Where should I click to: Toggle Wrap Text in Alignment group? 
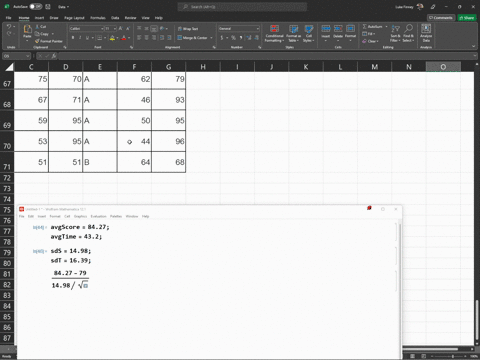click(x=188, y=29)
